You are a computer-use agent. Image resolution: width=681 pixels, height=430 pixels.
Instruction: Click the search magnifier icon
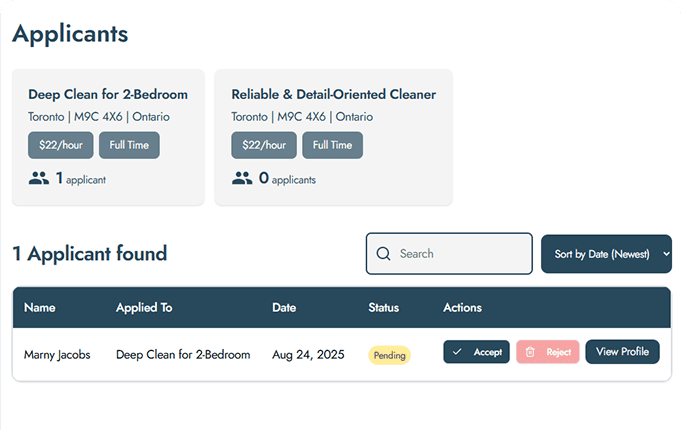[383, 254]
